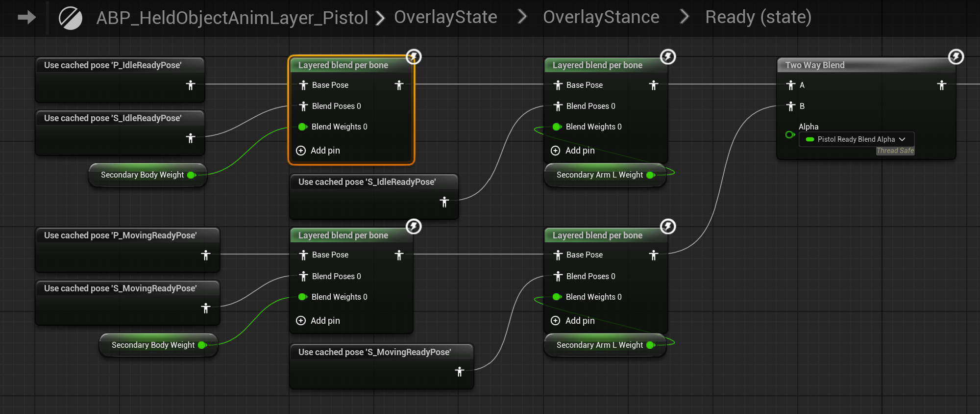Screen dimensions: 980x414
Task: Click the fast-path icon on the selected Layered blend node
Action: [x=414, y=57]
